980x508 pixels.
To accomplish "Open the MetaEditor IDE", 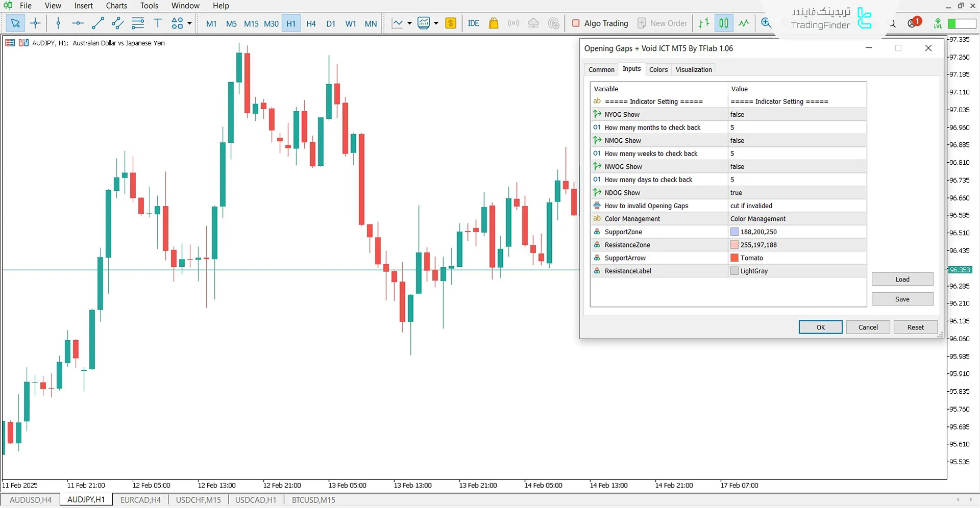I will 473,23.
